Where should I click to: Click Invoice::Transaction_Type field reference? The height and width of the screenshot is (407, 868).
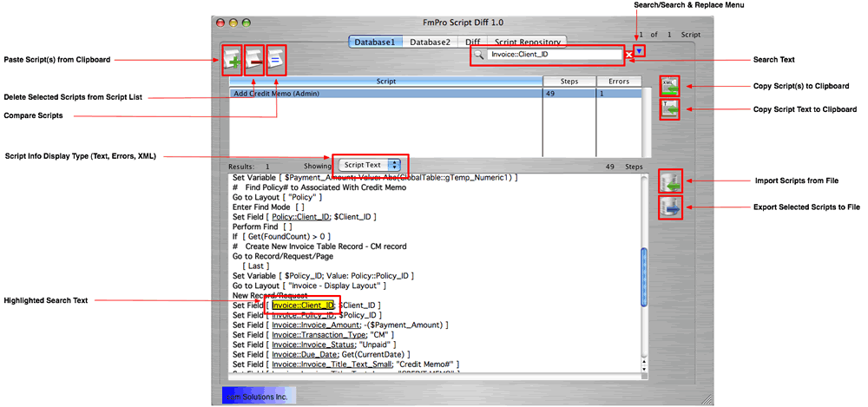click(319, 334)
